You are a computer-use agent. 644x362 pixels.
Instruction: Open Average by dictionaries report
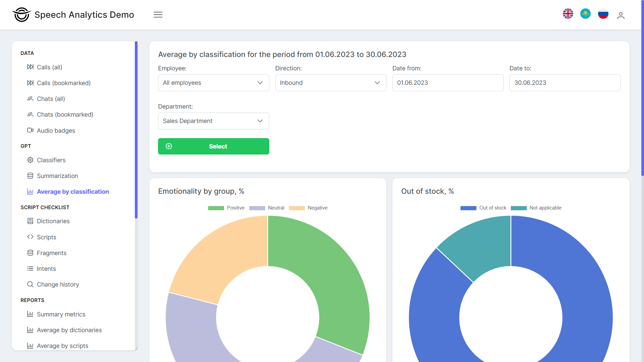click(69, 330)
